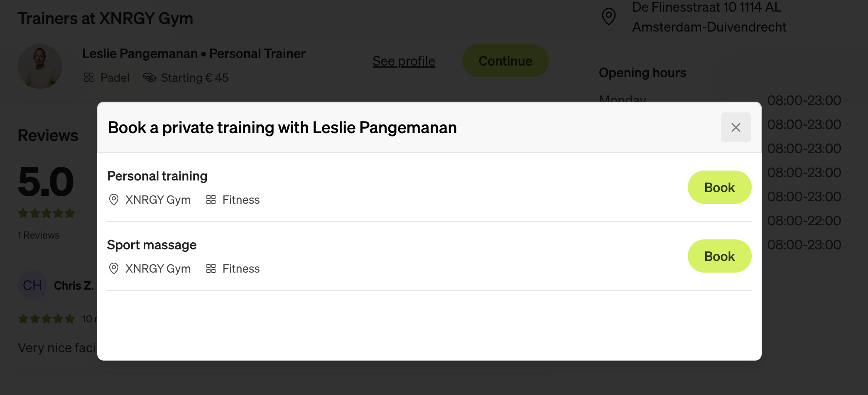Book the Personal training session
This screenshot has height=395, width=868.
point(719,188)
